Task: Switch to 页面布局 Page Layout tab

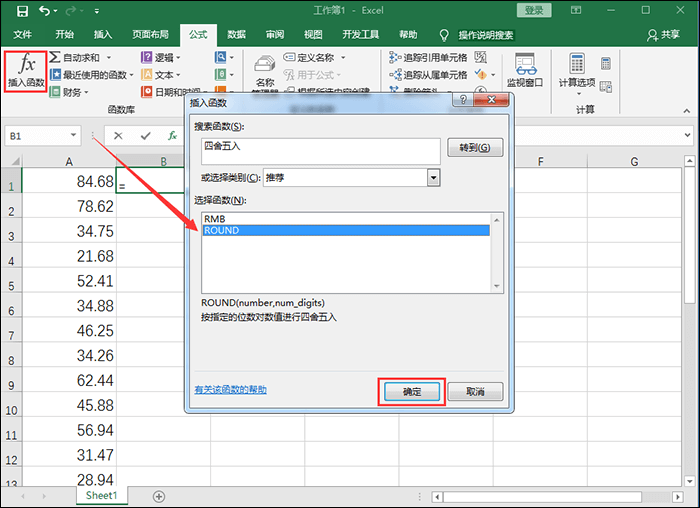Action: pyautogui.click(x=150, y=34)
